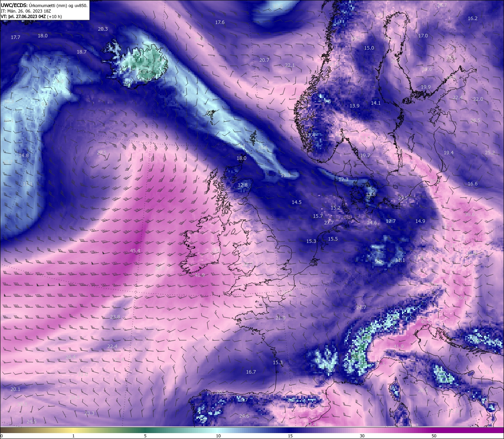Click the 25.2 value on the map
The image size is (504, 439).
(490, 153)
